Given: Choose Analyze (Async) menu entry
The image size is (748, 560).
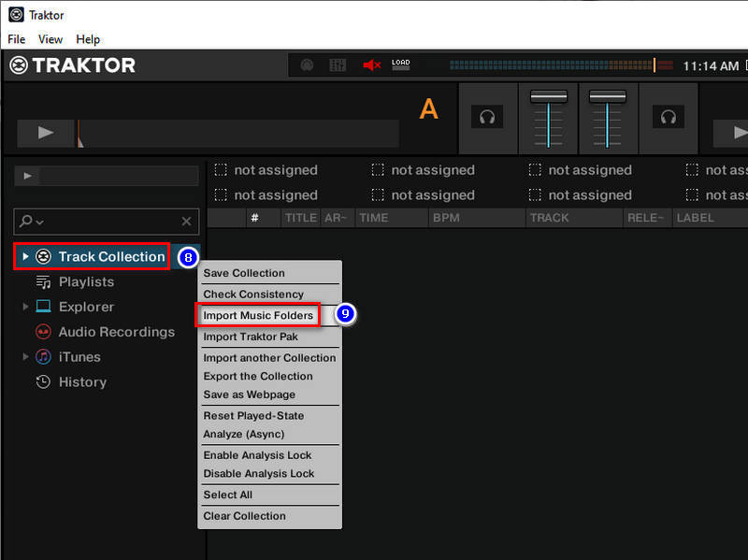Looking at the screenshot, I should 269,434.
